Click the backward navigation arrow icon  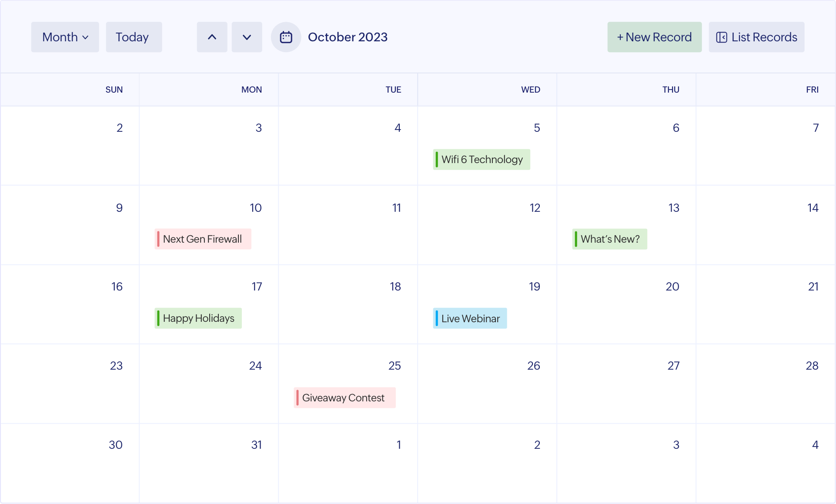tap(212, 37)
